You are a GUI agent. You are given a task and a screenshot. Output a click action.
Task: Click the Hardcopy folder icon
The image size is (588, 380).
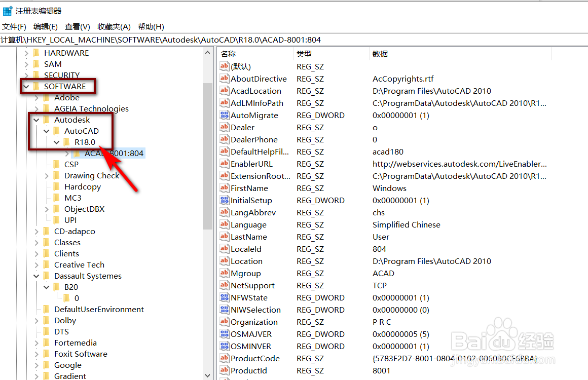[57, 186]
